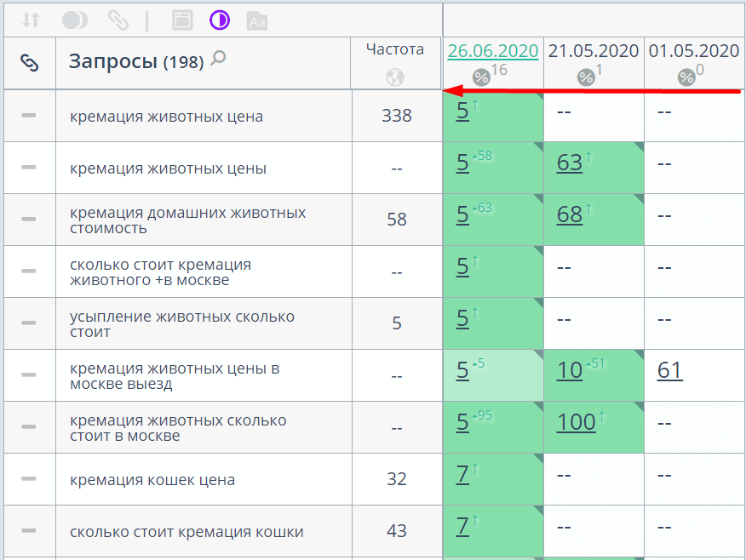Open position 68 link for кремация домашних животных
The width and height of the screenshot is (746, 560).
(x=570, y=214)
